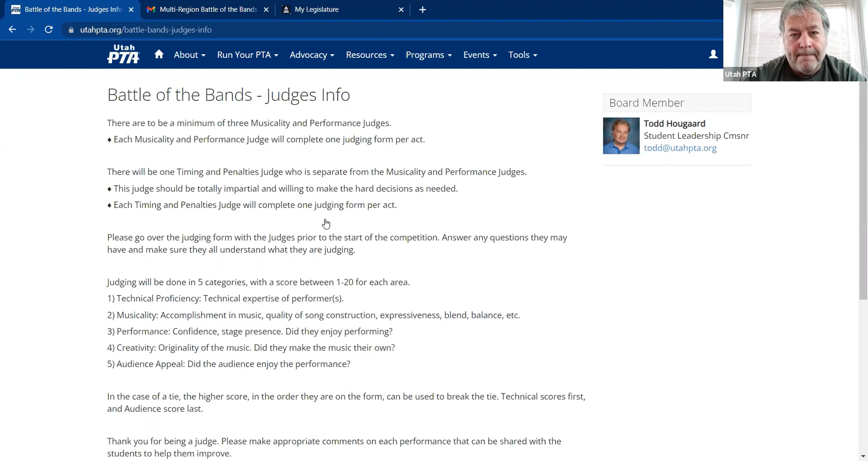Click the Utah PTA logo

click(x=123, y=54)
